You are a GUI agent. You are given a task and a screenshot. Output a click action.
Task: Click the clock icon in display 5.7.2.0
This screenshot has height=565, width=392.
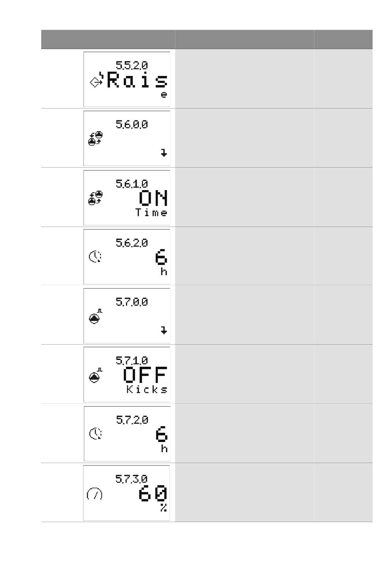95,434
